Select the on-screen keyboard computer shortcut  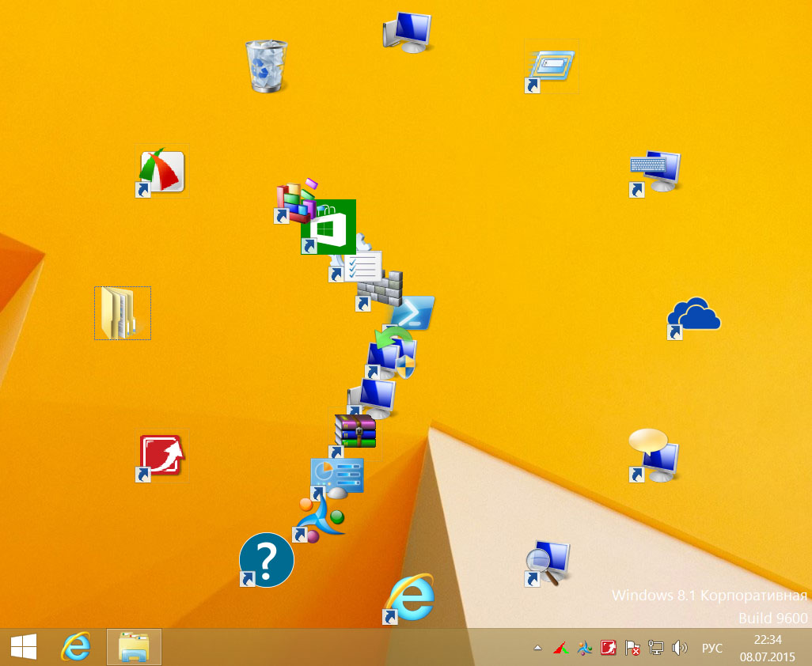click(x=655, y=172)
